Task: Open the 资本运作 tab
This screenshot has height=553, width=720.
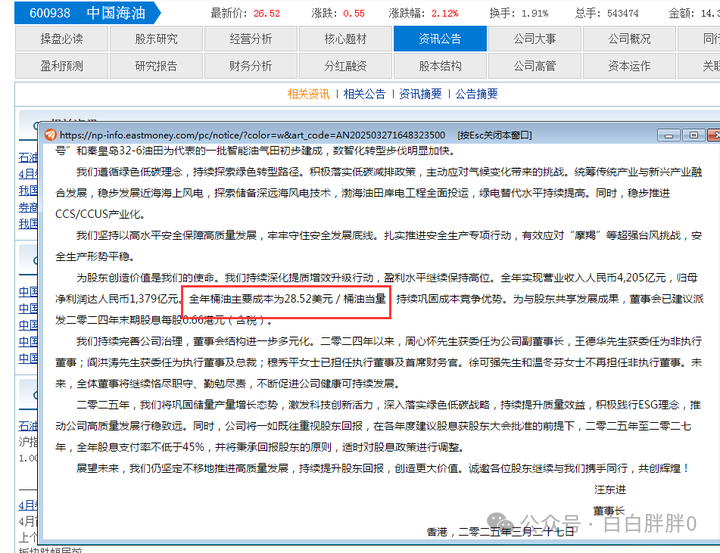Action: 629,66
